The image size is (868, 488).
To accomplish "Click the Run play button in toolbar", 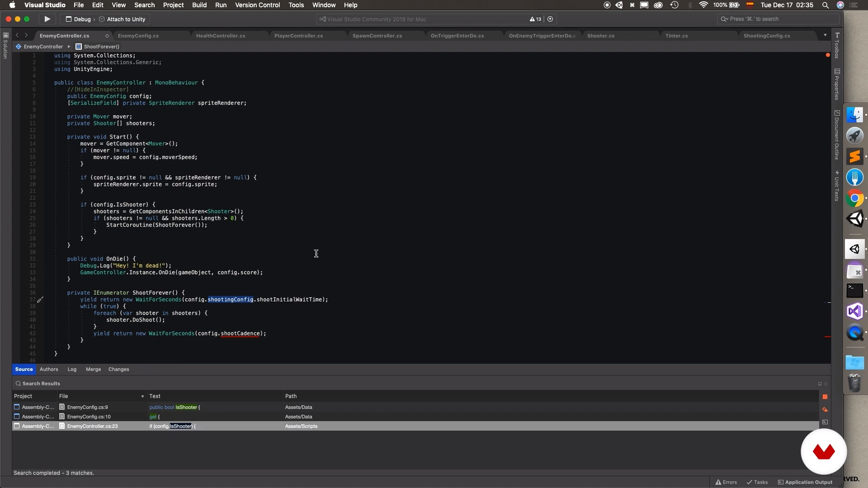I will click(47, 19).
